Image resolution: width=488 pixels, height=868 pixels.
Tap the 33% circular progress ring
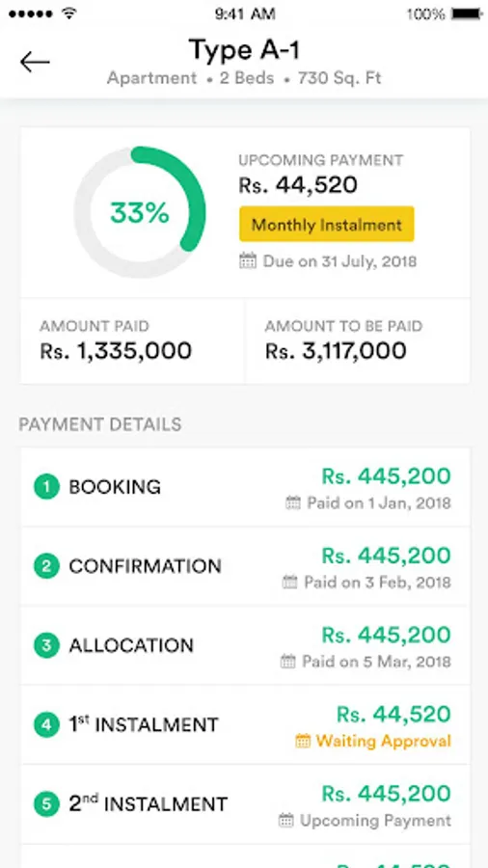point(140,212)
